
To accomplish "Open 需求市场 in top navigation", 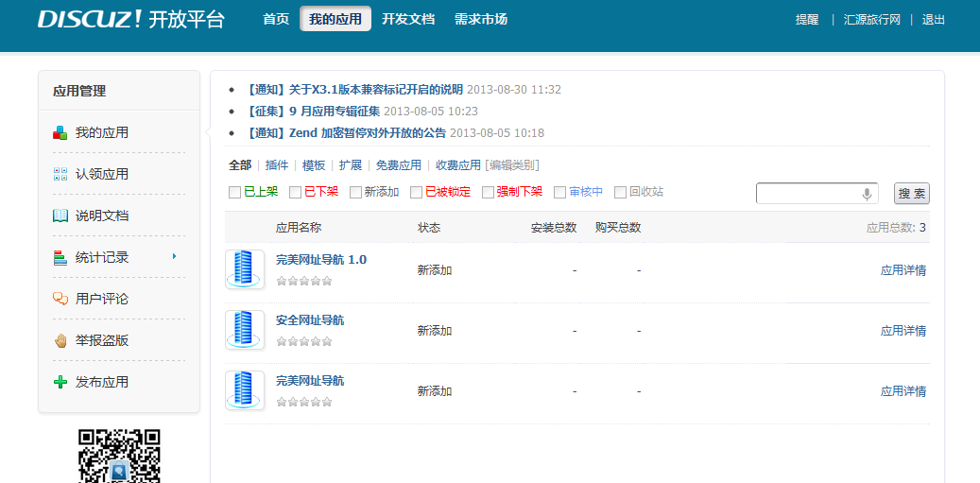I will [x=481, y=19].
